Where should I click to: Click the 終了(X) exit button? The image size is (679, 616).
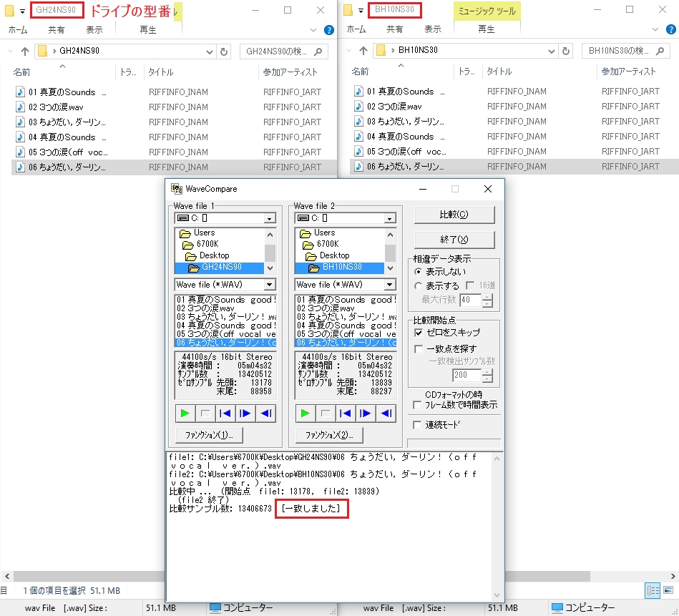pyautogui.click(x=454, y=240)
